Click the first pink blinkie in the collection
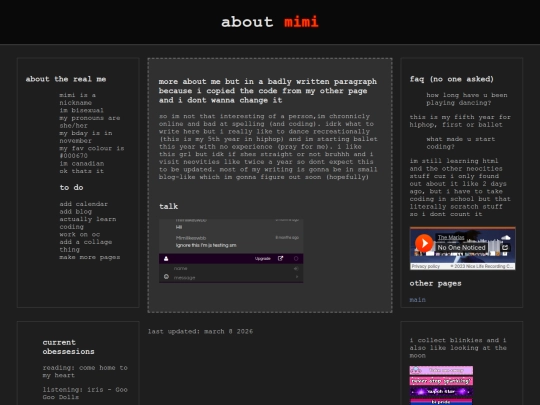The width and height of the screenshot is (540, 405). (441, 370)
